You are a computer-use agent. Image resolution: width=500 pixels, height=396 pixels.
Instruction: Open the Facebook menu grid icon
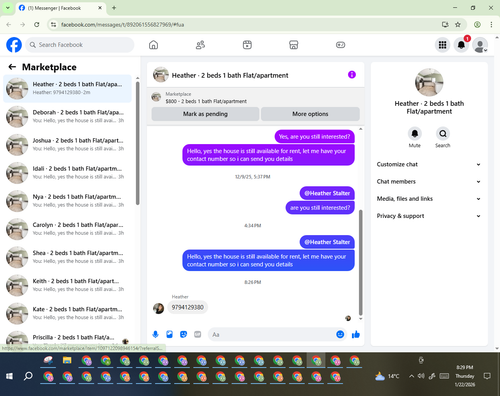pos(442,45)
